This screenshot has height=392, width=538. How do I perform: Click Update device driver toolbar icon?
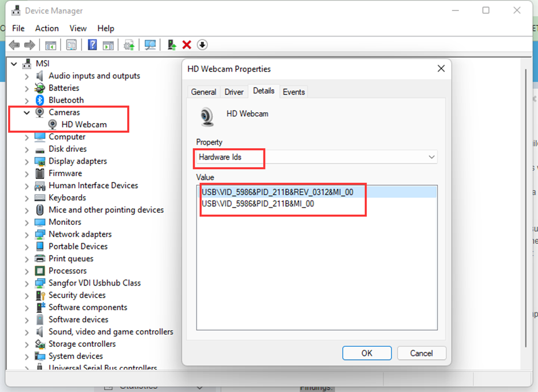point(129,45)
